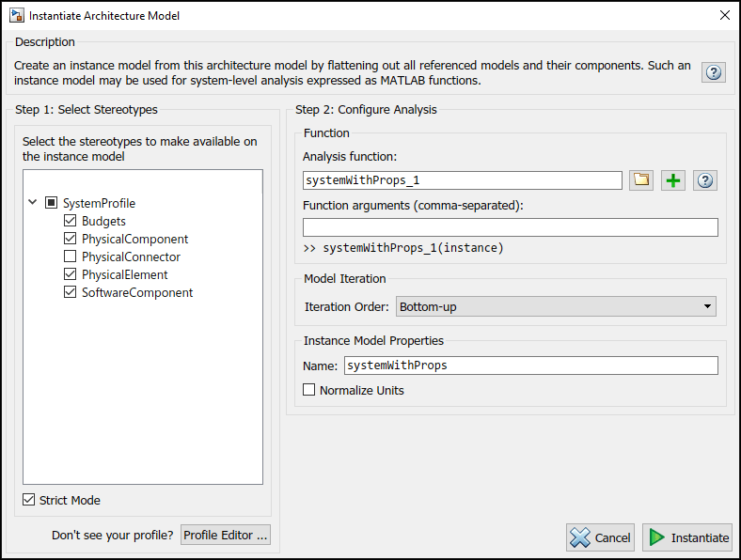Click "Don't see your profile?" text
The image size is (741, 560).
pyautogui.click(x=113, y=535)
